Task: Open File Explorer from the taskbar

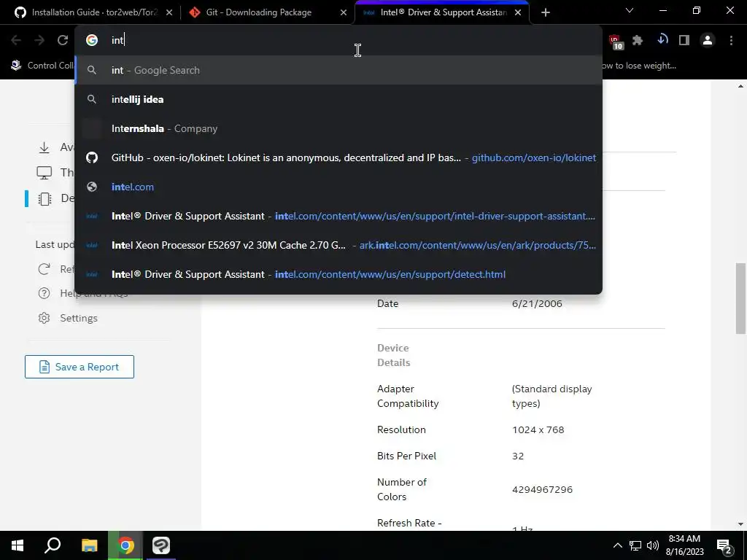Action: tap(89, 545)
